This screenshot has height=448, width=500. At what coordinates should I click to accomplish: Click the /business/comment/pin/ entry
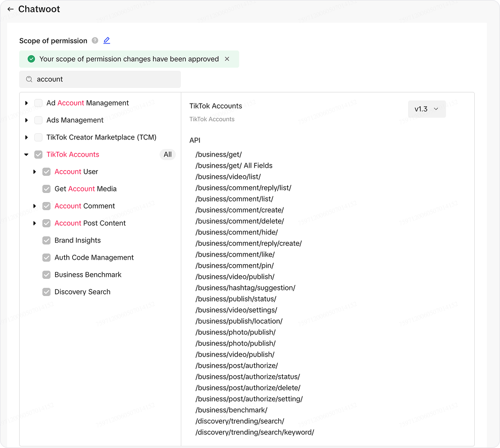[235, 266]
